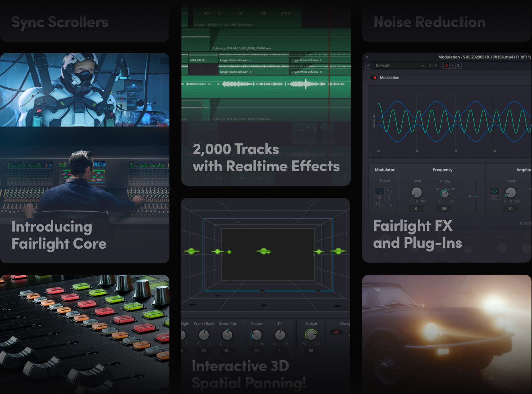Choose the lower amplitude modulation mode icon
532x394 pixels.
pyautogui.click(x=494, y=197)
